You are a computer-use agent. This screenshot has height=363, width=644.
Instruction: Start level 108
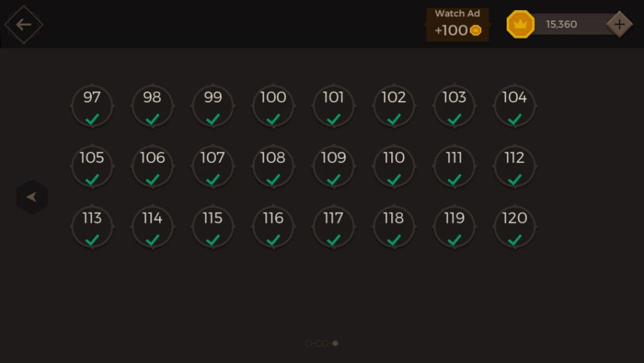(x=273, y=167)
